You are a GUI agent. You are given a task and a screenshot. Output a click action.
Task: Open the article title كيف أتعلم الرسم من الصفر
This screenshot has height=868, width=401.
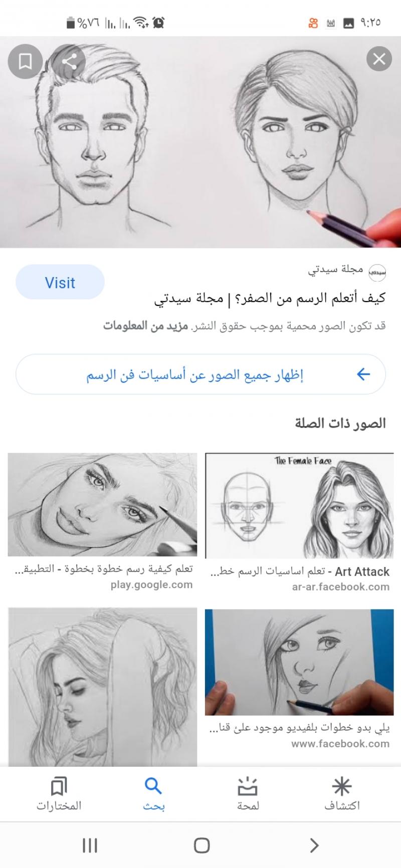click(270, 299)
